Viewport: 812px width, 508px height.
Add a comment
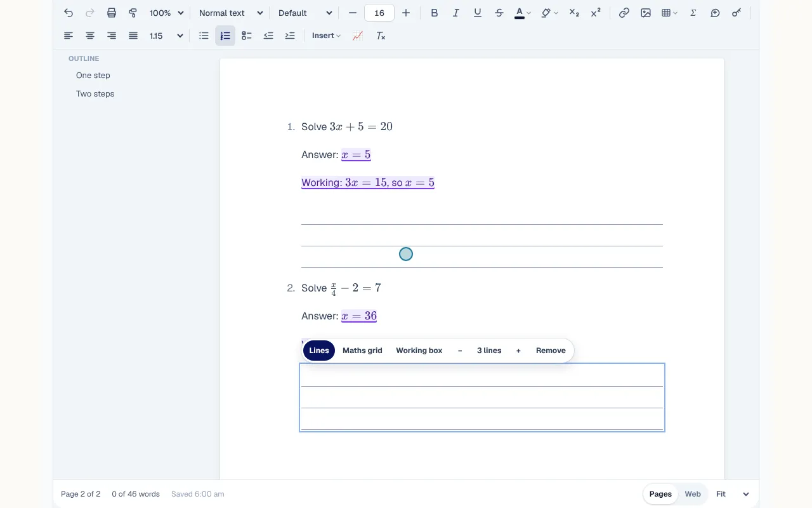point(715,13)
